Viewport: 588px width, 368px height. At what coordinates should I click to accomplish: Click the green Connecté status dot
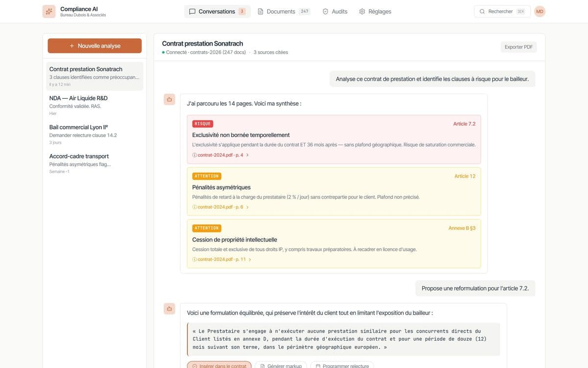(163, 52)
